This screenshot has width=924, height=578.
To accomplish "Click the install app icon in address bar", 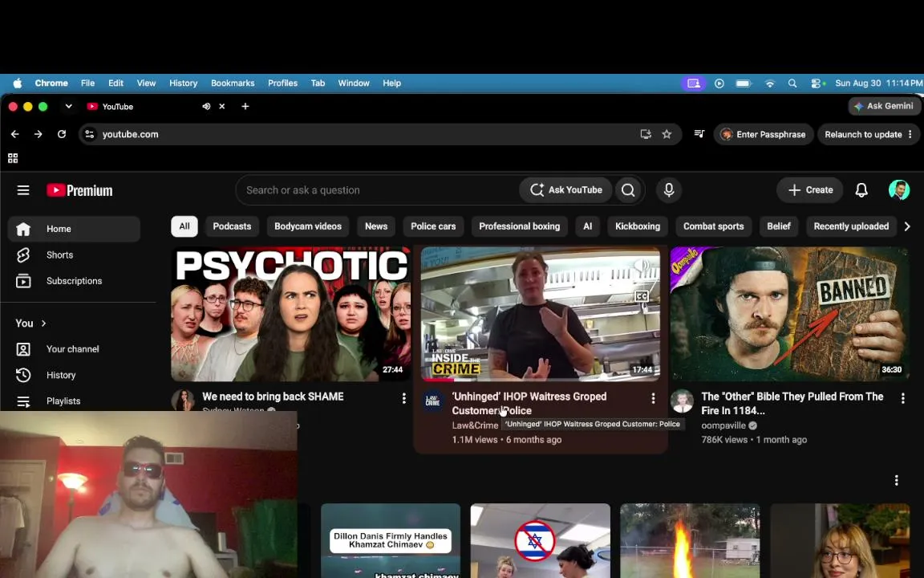I will 646,135.
